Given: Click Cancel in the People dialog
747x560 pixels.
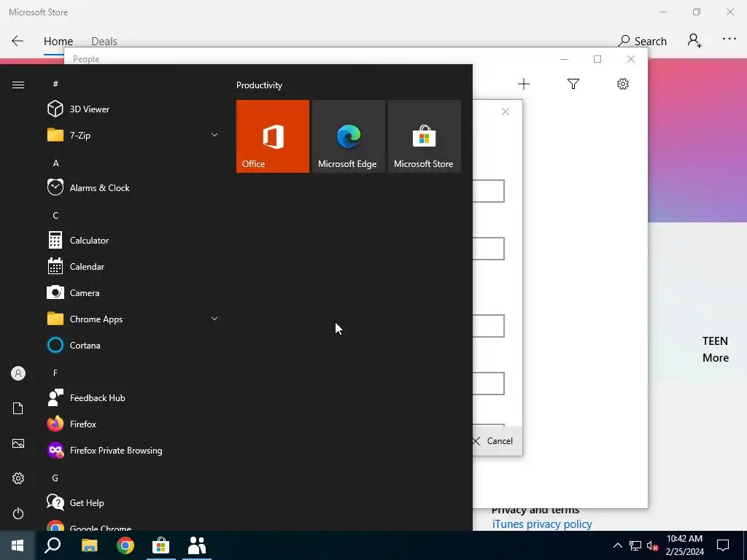Looking at the screenshot, I should [x=493, y=441].
